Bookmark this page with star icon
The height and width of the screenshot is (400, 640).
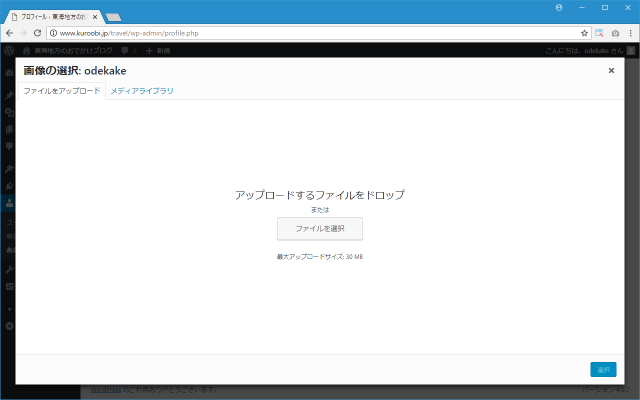582,33
